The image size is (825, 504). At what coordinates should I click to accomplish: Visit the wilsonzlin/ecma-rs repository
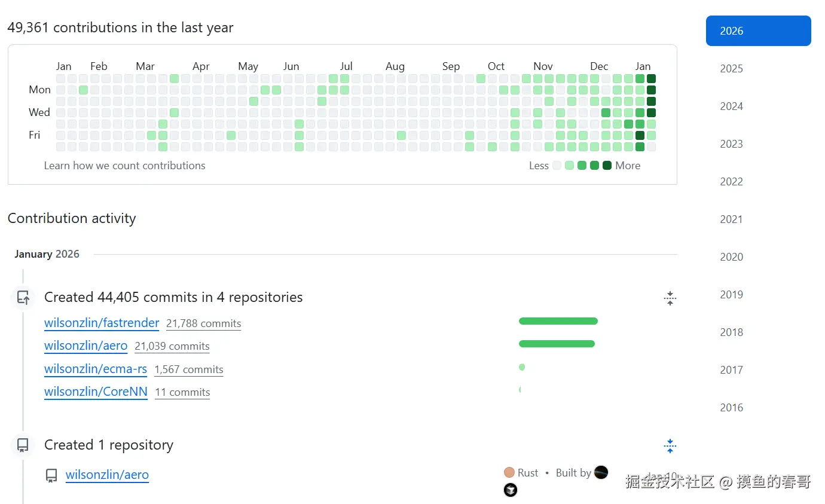96,369
